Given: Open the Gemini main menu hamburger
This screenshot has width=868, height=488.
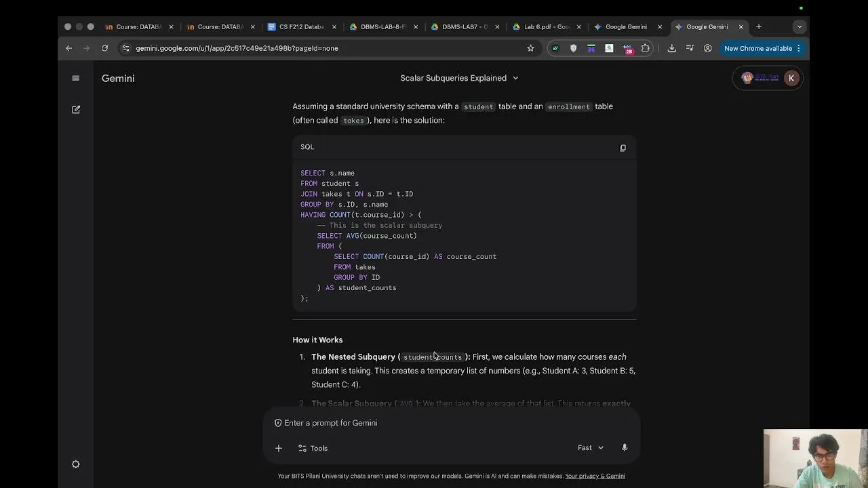Looking at the screenshot, I should [76, 78].
